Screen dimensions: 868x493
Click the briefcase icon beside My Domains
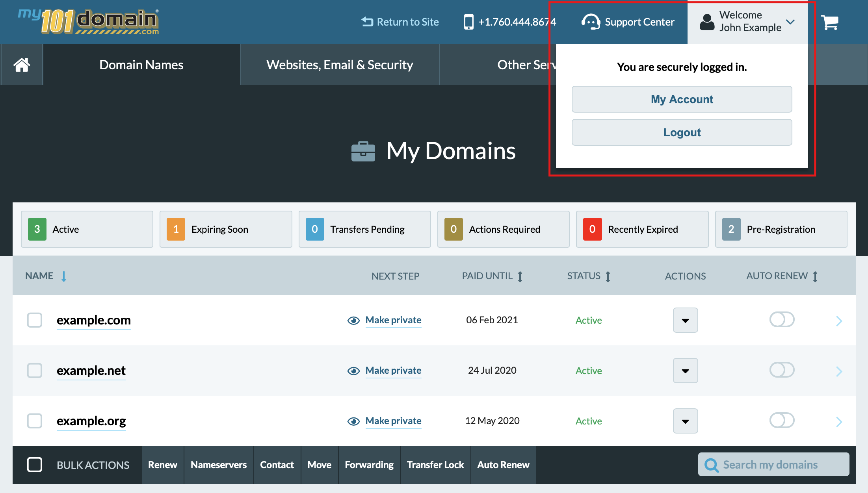click(363, 151)
